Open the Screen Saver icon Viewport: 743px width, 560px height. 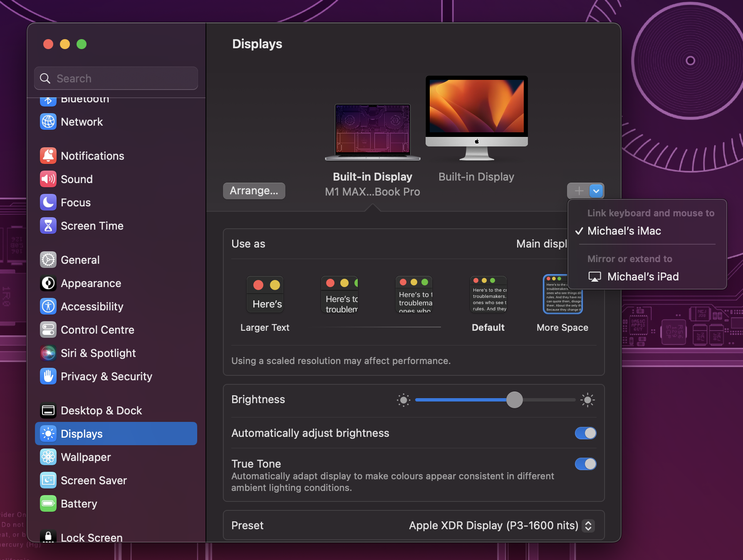[48, 480]
